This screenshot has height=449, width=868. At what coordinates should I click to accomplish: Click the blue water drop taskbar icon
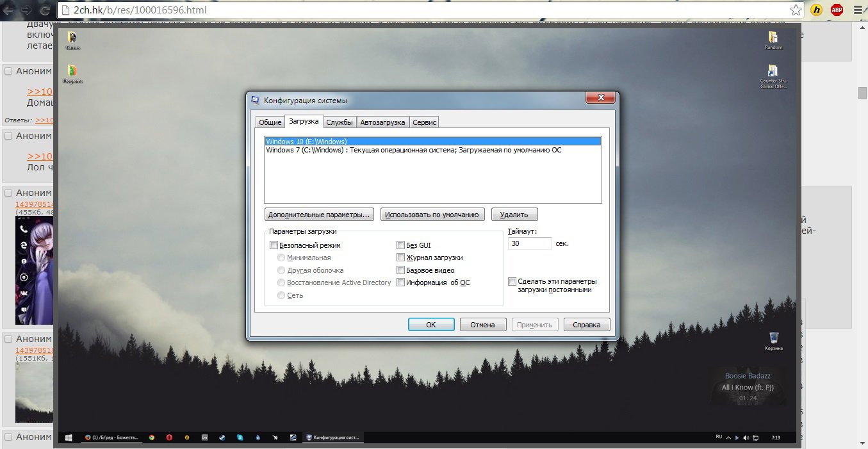[258, 438]
